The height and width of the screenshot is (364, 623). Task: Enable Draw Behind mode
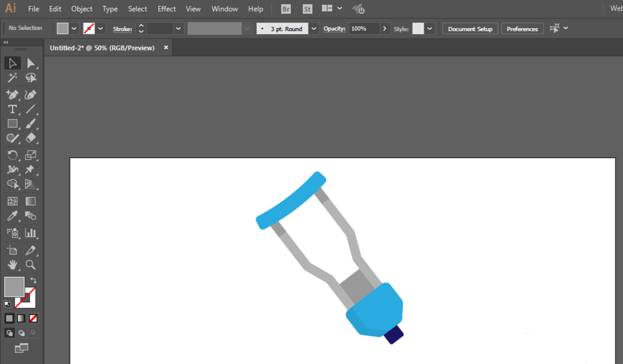pos(21,333)
